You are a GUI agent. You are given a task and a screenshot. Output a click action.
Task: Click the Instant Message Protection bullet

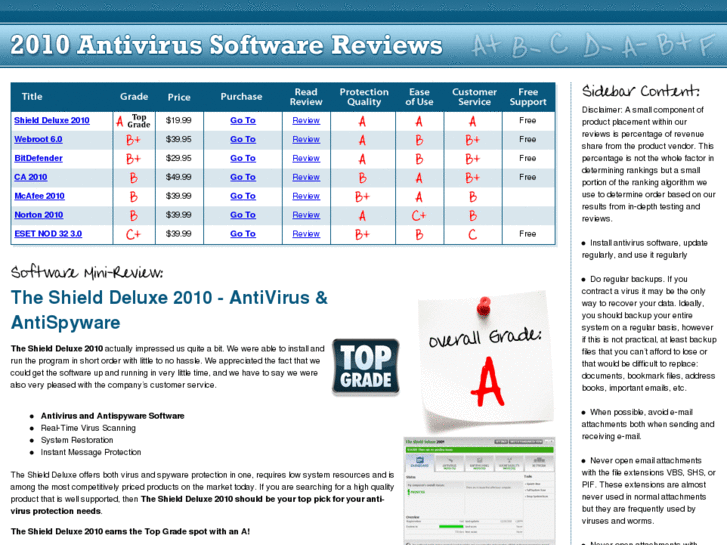tap(91, 452)
